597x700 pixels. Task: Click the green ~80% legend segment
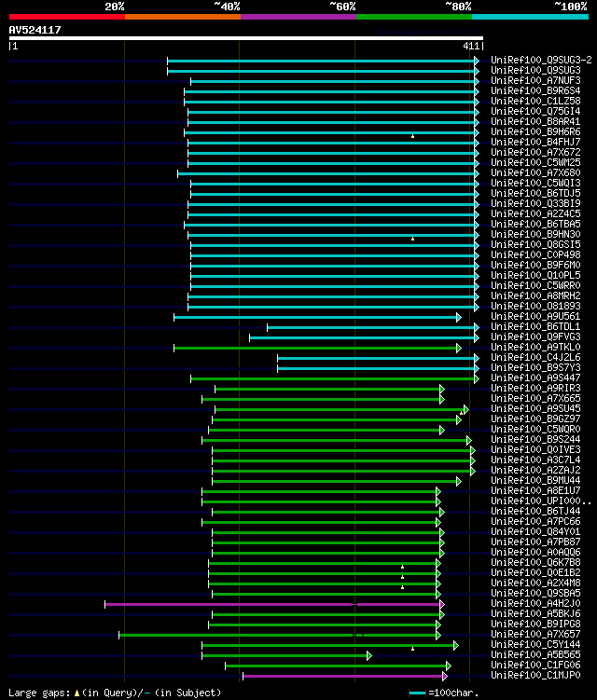coord(414,17)
